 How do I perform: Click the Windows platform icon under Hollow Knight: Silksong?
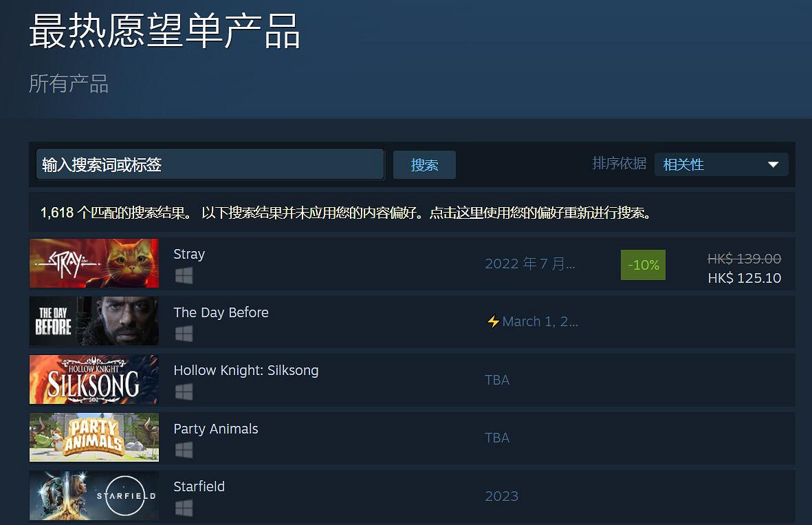click(x=184, y=392)
